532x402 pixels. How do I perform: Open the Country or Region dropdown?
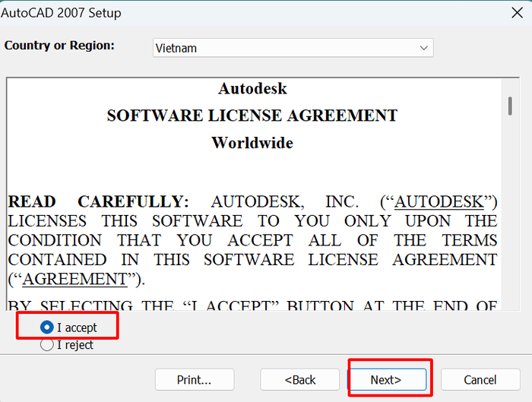tap(293, 48)
